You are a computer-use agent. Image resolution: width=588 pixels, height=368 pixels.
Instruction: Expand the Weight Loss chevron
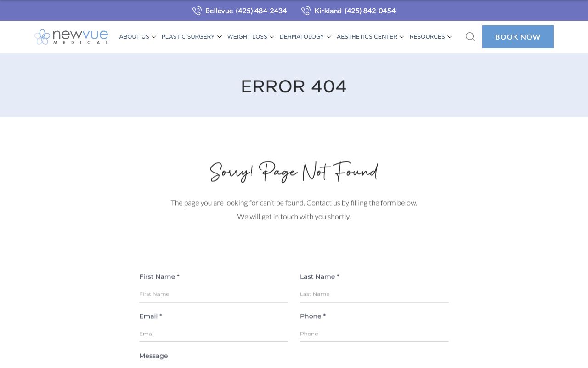tap(272, 37)
